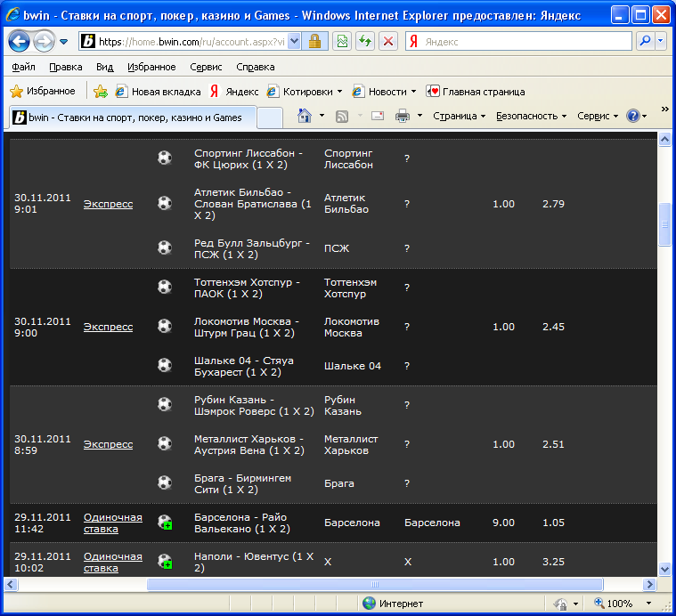The image size is (676, 616).
Task: Go forward with the Forward arrow
Action: click(44, 42)
